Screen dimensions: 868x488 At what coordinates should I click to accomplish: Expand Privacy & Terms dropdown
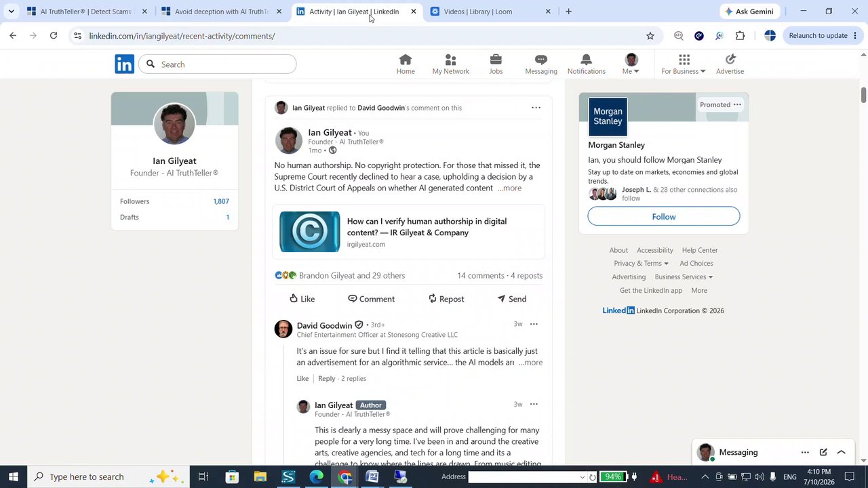pyautogui.click(x=641, y=264)
